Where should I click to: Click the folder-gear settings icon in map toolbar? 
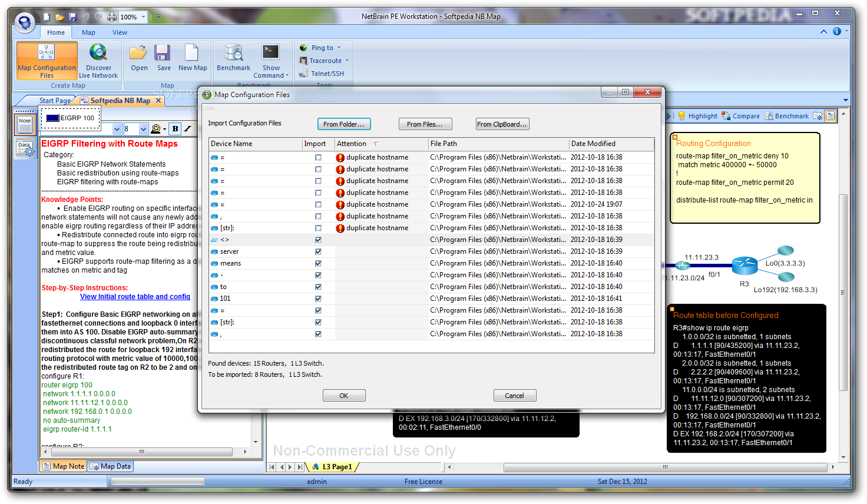tap(818, 116)
